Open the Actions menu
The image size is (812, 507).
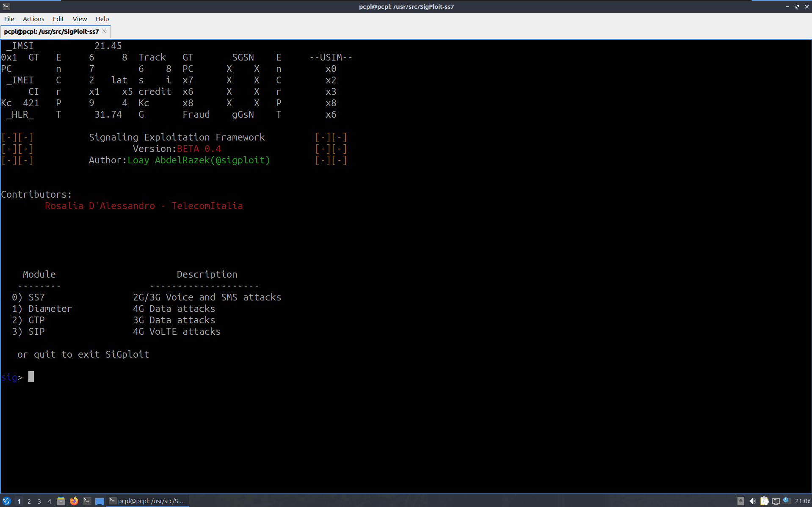33,19
